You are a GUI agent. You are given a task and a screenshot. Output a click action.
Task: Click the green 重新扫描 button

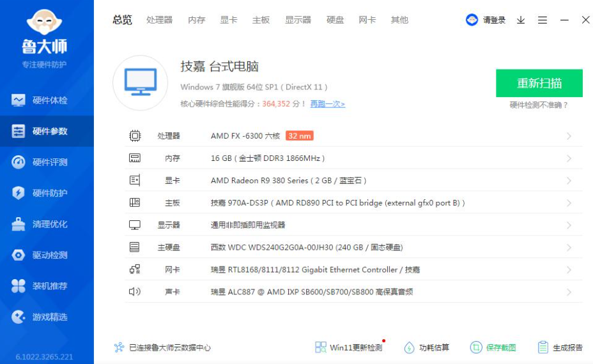(539, 83)
